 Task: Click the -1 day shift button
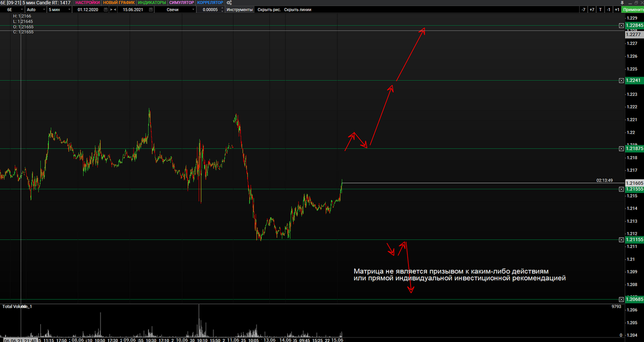click(608, 10)
